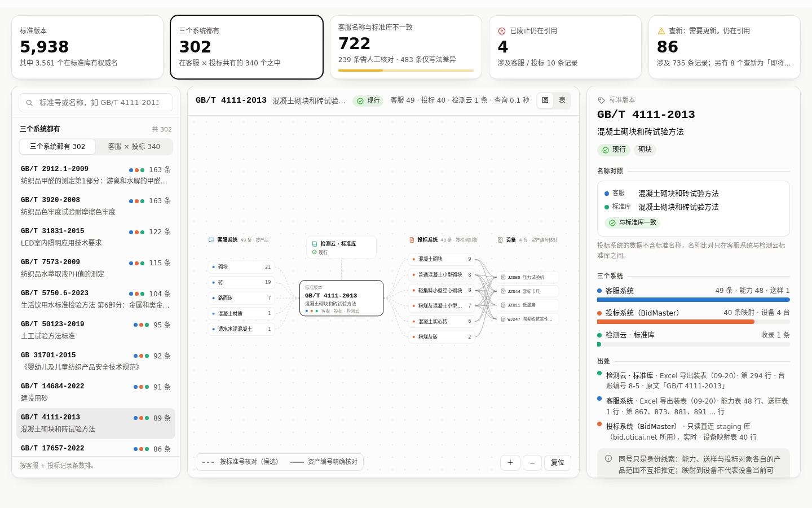Click the 砌块 category tag in right panel
Image resolution: width=812 pixels, height=508 pixels.
tap(645, 150)
